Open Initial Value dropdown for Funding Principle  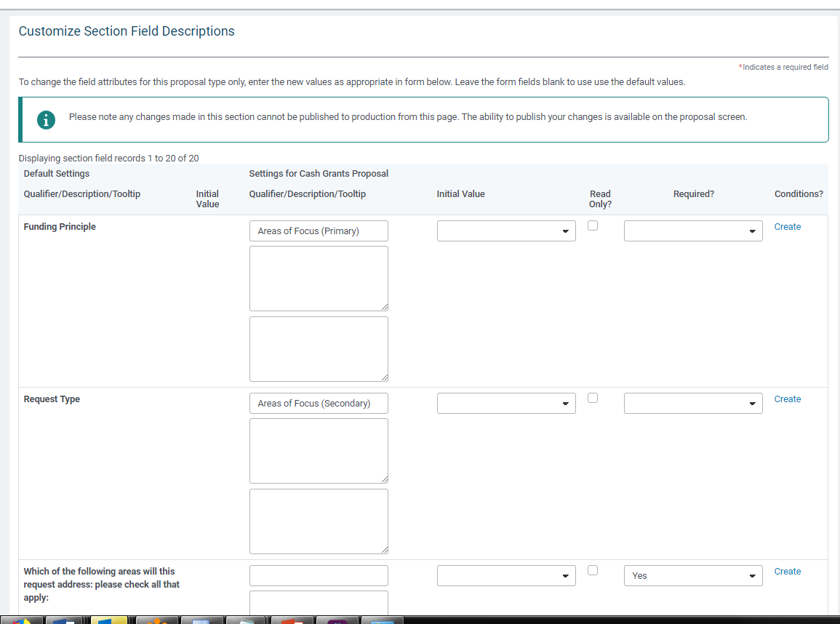click(x=506, y=231)
